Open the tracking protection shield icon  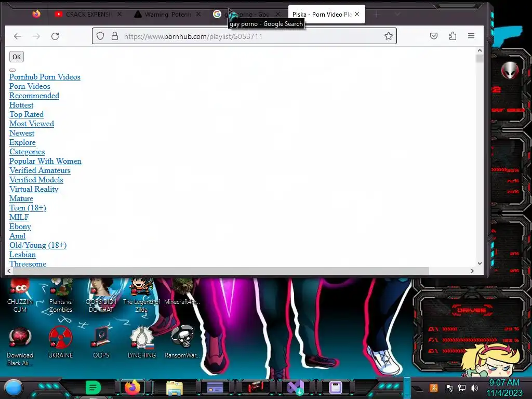point(100,36)
